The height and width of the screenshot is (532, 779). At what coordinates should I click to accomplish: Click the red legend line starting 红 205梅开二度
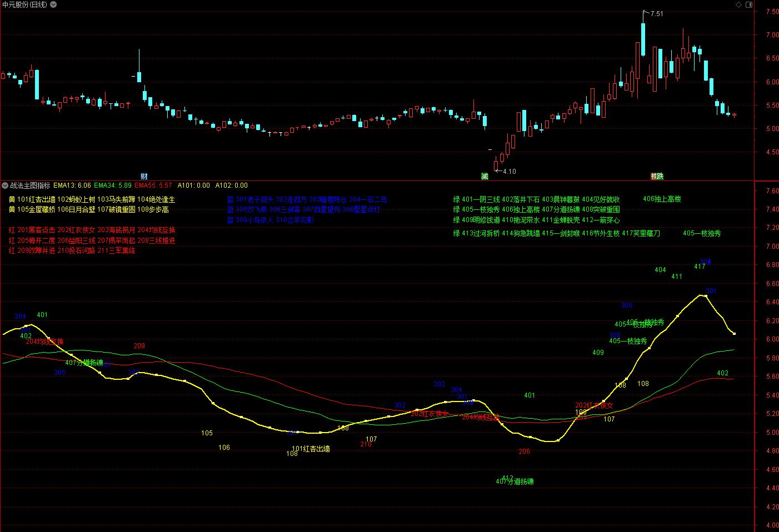[92, 240]
